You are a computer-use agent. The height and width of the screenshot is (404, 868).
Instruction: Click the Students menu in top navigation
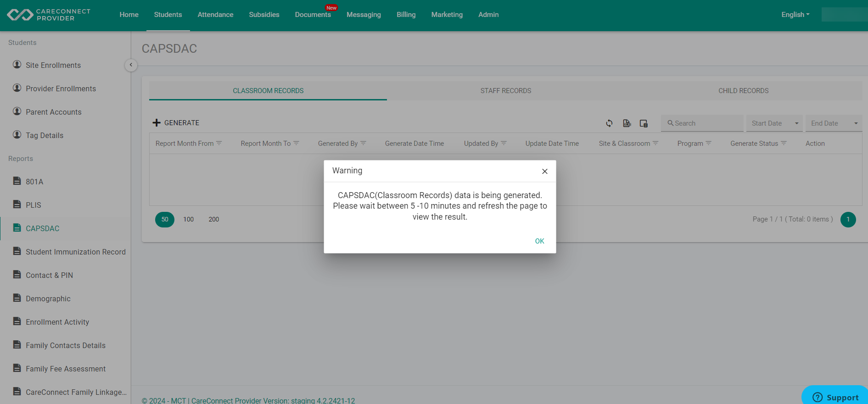(168, 15)
